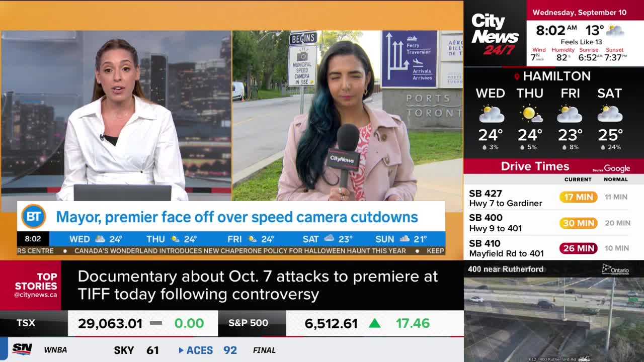
Task: Click the CityNews microphone flag logo
Action: coord(342,159)
